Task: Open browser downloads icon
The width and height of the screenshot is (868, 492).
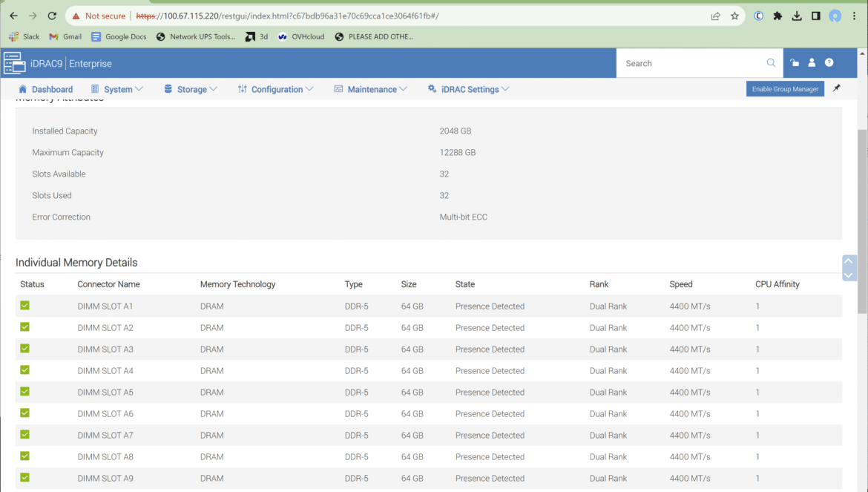Action: [797, 16]
